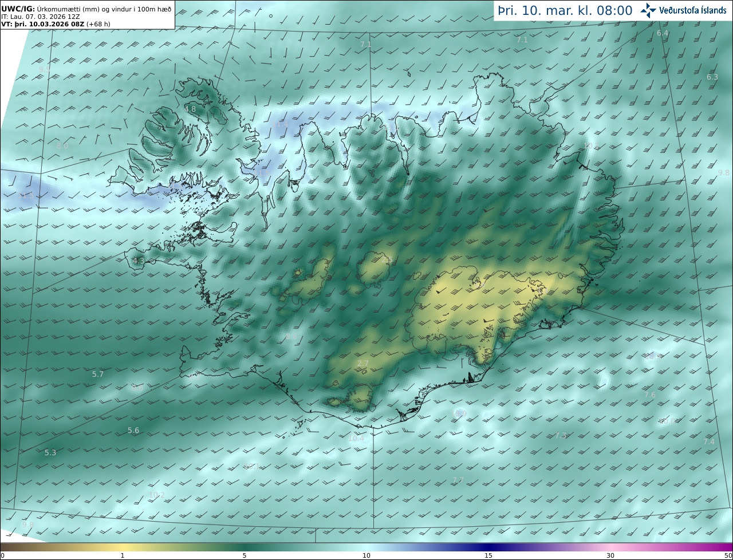The height and width of the screenshot is (560, 733).
Task: Click the 10.2 value on the map
Action: (x=156, y=495)
